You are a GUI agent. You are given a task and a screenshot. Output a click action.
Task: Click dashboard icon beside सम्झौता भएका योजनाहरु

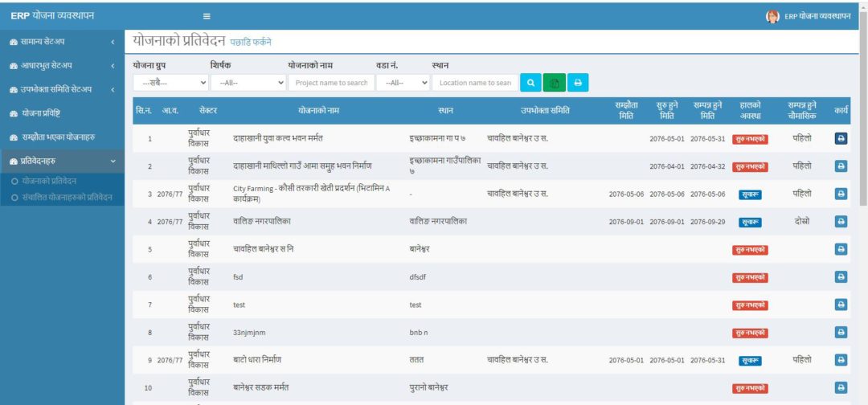coord(14,137)
